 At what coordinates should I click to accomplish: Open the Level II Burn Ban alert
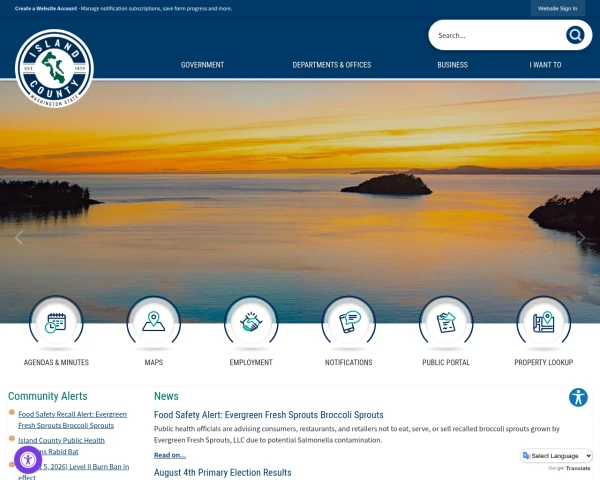tap(73, 472)
